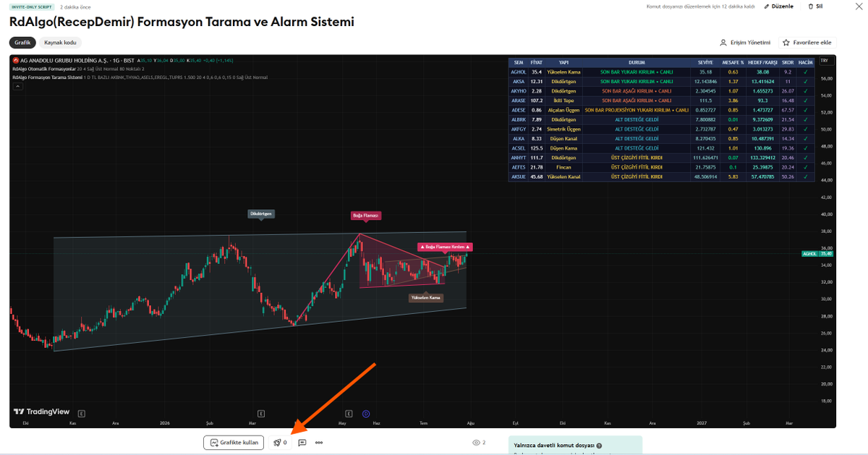Open the comments speech-bubble icon
Screen dimensions: 868x455
tap(302, 443)
